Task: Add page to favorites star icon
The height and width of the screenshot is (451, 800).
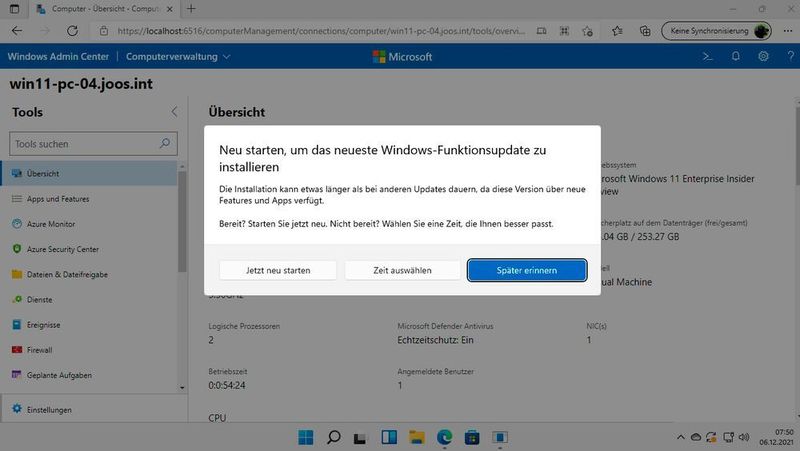Action: click(x=587, y=31)
